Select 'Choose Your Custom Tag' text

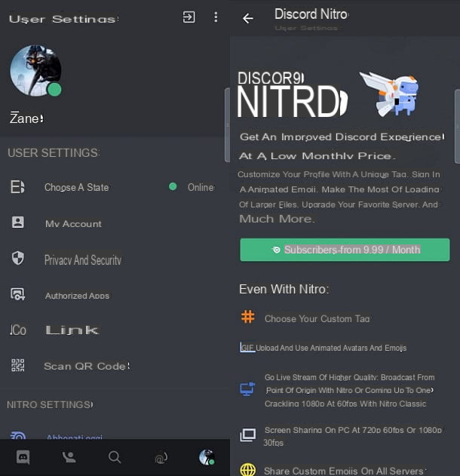point(317,319)
